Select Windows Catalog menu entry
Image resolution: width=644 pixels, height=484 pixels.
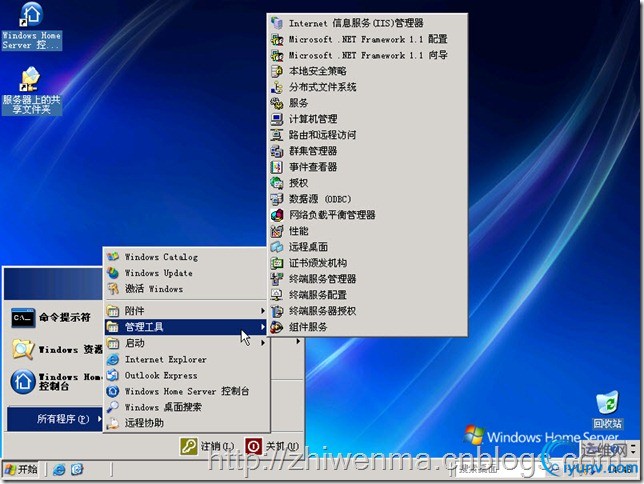[x=186, y=257]
